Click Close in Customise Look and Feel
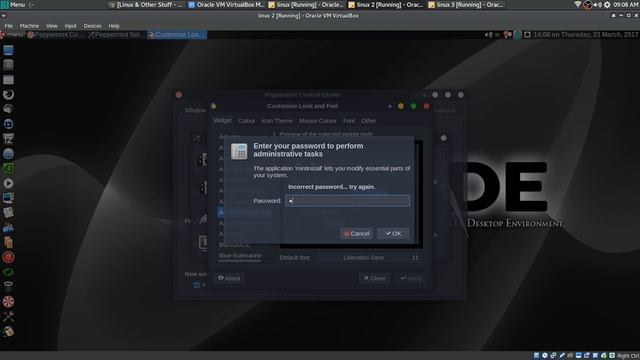640x360 pixels. (375, 278)
